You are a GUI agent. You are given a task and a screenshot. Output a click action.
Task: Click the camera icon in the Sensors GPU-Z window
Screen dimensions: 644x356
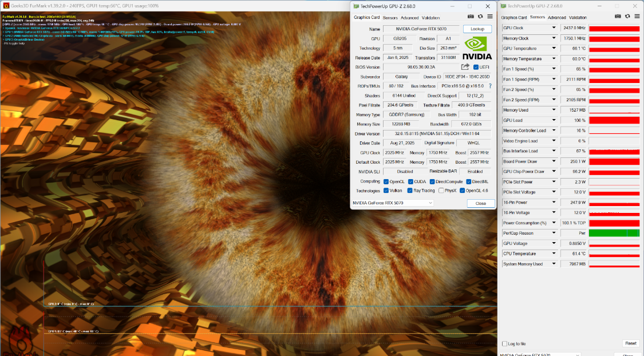(x=618, y=17)
